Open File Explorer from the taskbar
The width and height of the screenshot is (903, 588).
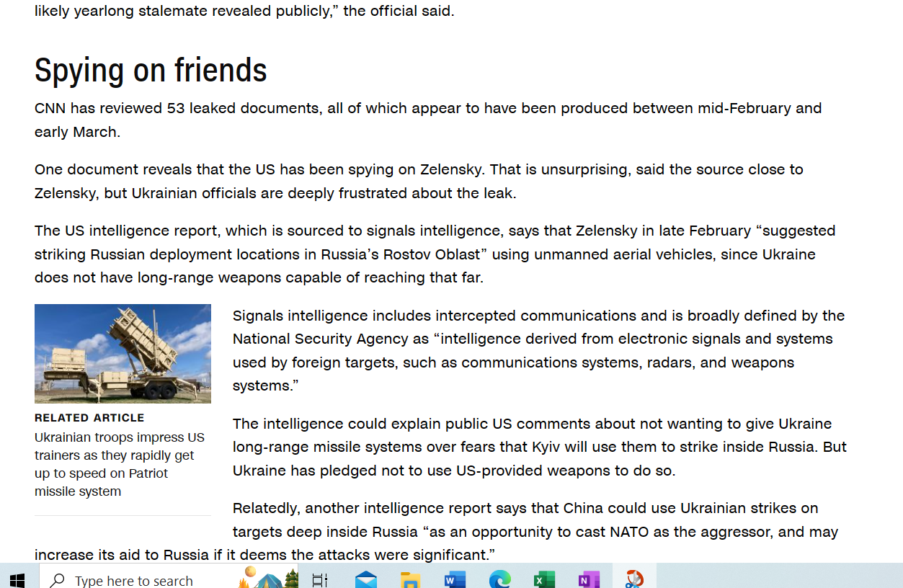tap(411, 579)
